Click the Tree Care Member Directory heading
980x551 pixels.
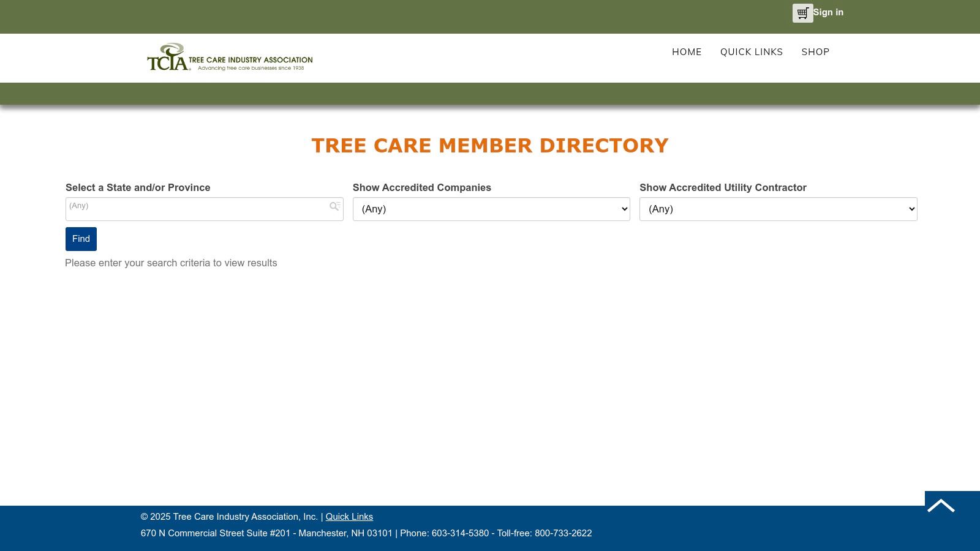[490, 146]
